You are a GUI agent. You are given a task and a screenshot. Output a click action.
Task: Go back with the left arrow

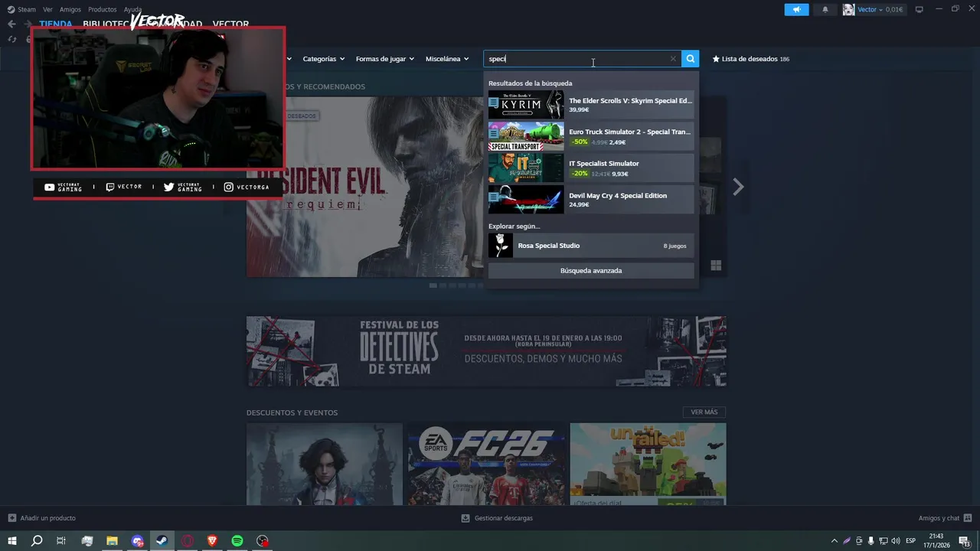tap(11, 24)
